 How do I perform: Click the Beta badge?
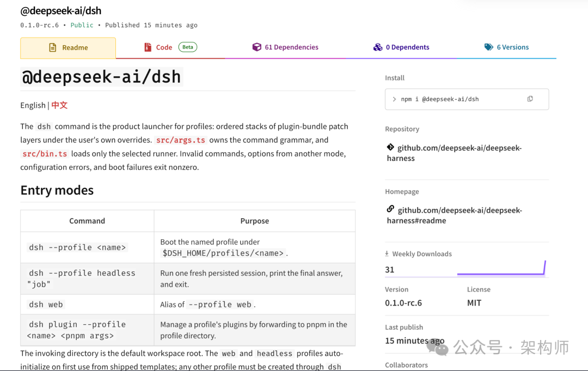pos(187,47)
